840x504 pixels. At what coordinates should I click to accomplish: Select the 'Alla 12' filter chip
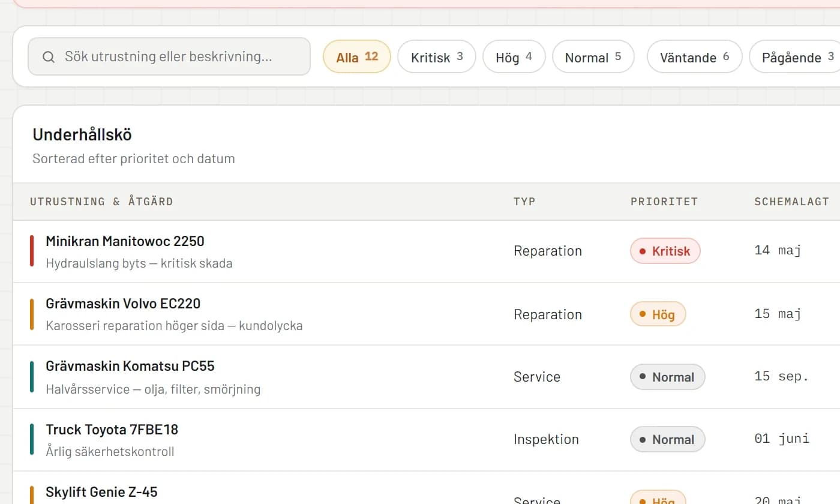[357, 56]
